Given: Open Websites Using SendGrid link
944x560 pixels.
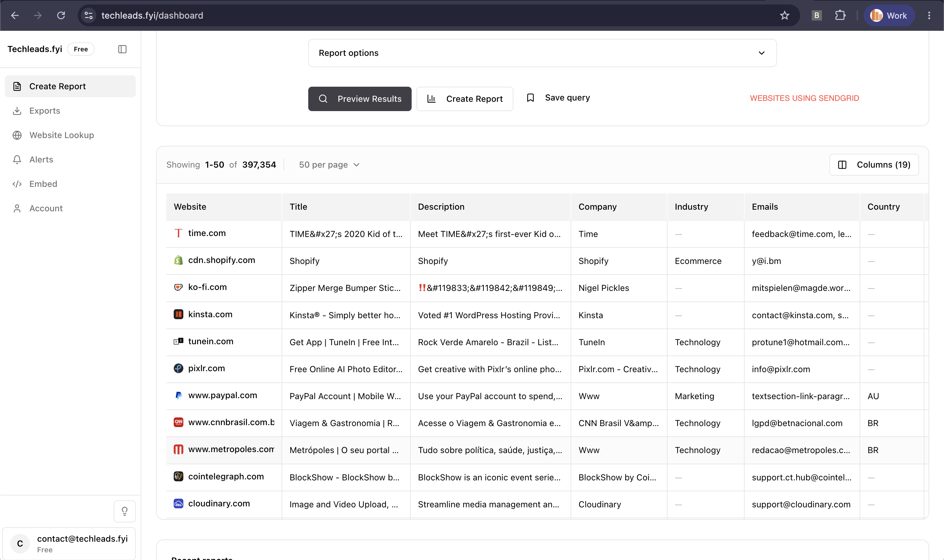Looking at the screenshot, I should point(804,98).
